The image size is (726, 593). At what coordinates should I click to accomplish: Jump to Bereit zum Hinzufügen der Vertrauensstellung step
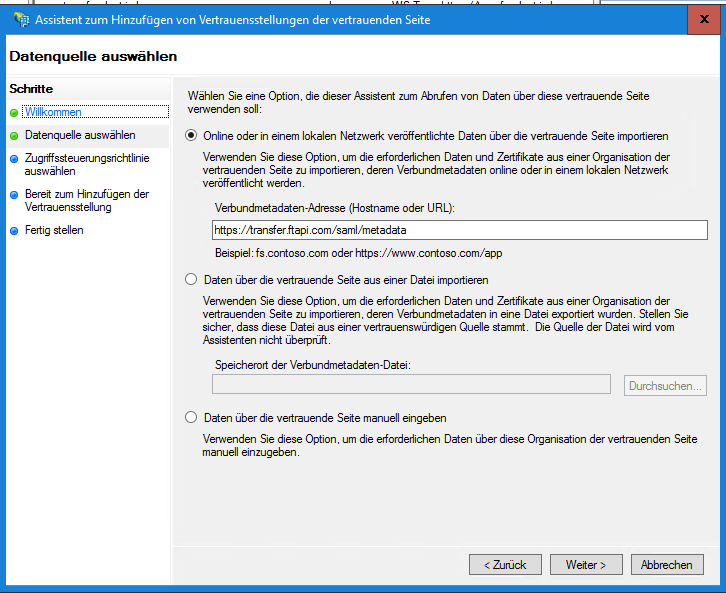[87, 201]
